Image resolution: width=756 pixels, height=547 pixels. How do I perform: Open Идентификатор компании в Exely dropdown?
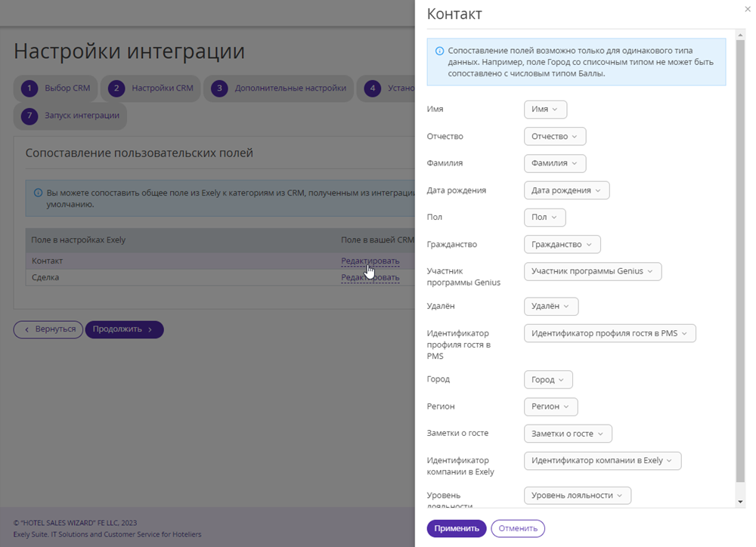(x=603, y=461)
